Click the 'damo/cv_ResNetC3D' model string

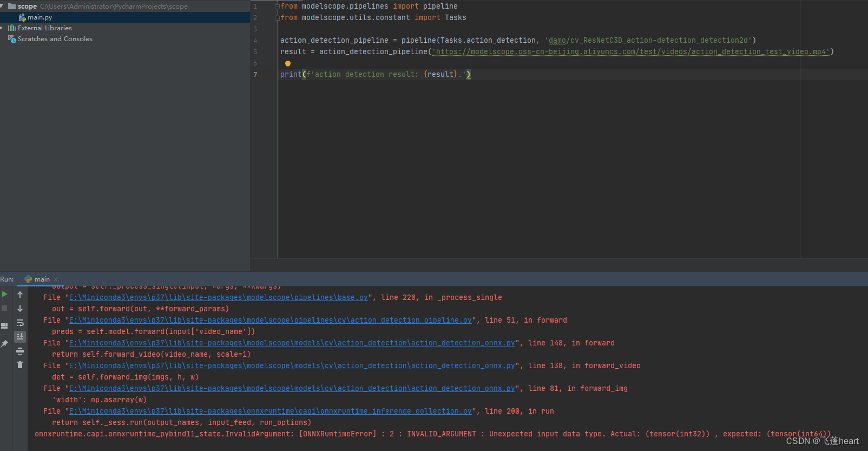[x=648, y=41]
